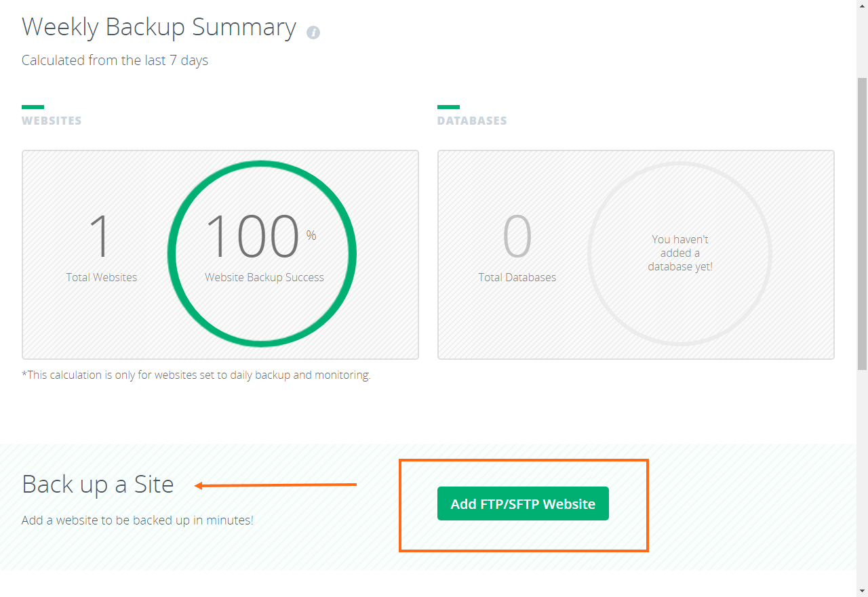The image size is (868, 597).
Task: Click the scrollbar down arrow
Action: tap(862, 590)
